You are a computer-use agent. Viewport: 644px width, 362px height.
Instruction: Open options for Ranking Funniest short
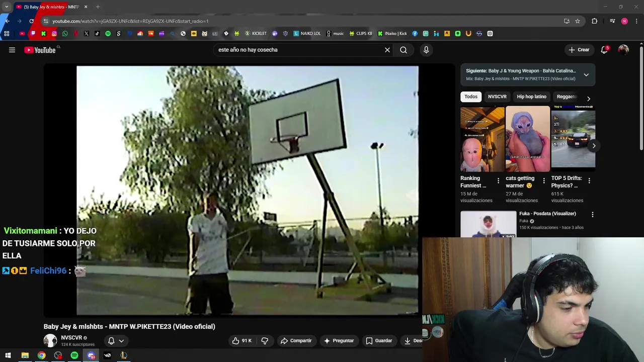(498, 180)
